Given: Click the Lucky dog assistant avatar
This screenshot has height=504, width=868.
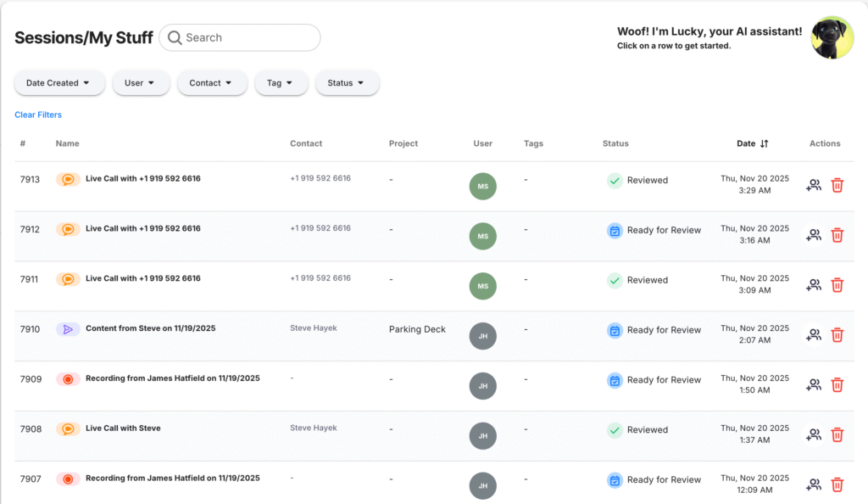Looking at the screenshot, I should click(832, 37).
